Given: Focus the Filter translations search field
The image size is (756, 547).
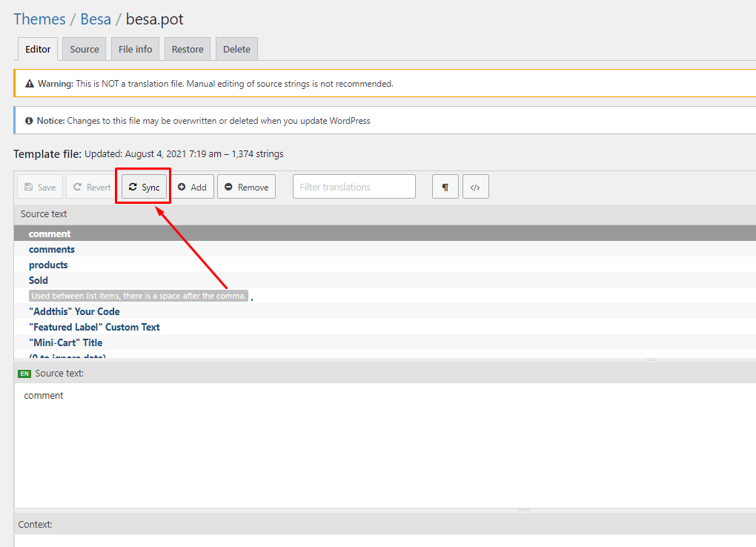Looking at the screenshot, I should [x=354, y=187].
